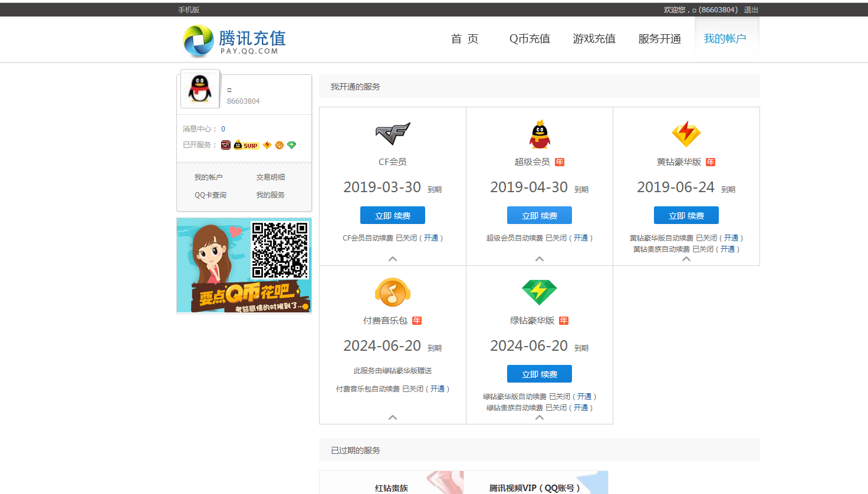Open QQ卡查询 in the sidebar

tap(211, 195)
